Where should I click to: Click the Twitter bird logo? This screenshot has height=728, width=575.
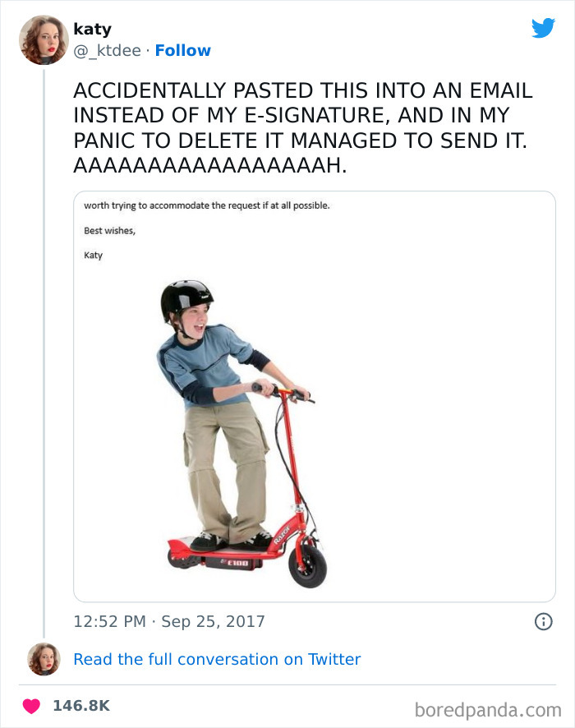(543, 28)
